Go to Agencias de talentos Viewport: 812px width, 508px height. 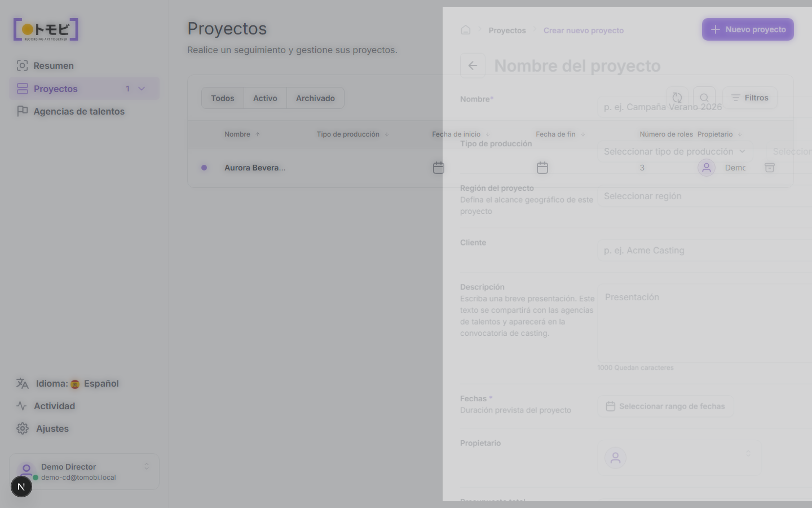[x=84, y=111]
